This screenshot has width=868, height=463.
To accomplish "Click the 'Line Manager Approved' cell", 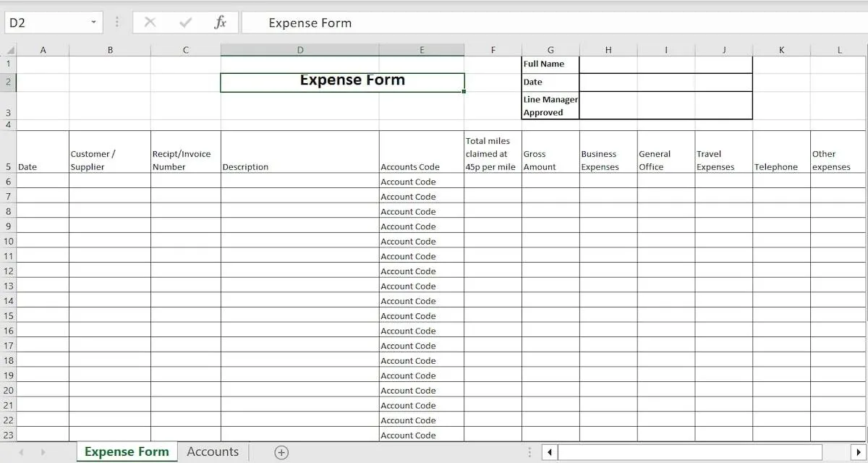I will pyautogui.click(x=550, y=106).
